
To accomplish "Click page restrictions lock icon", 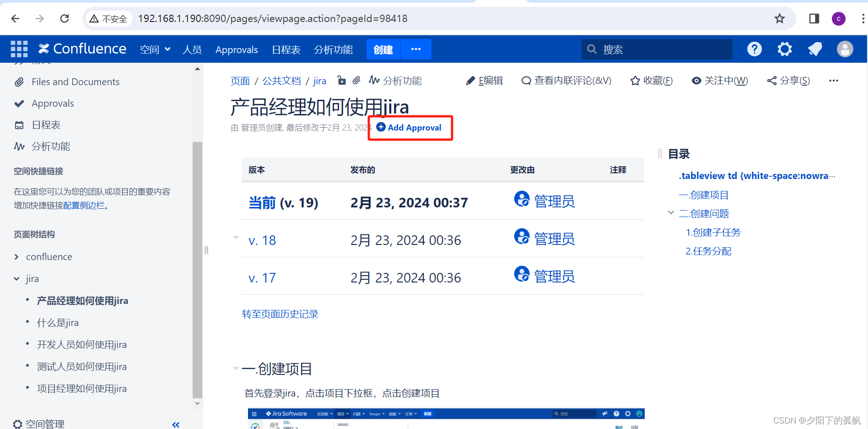I will [341, 80].
